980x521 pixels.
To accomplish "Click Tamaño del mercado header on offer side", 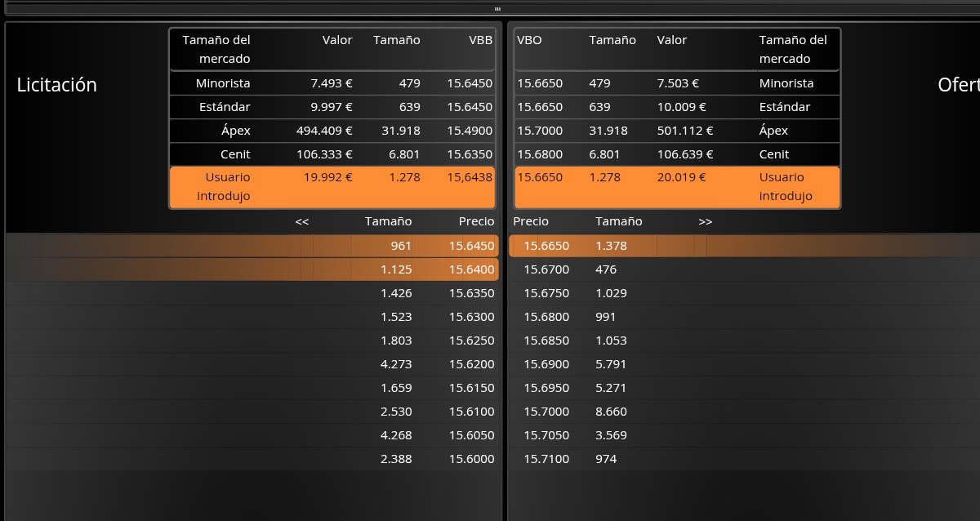I will click(793, 49).
